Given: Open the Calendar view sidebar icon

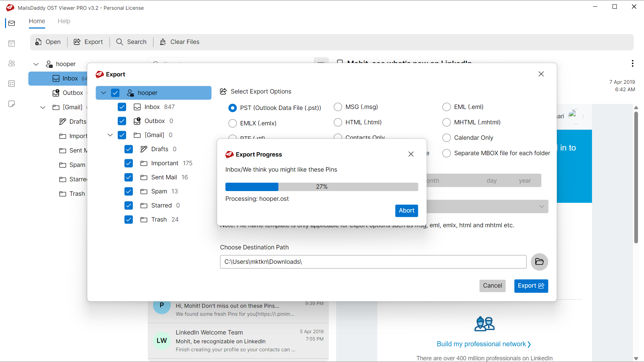Looking at the screenshot, I should pos(12,43).
